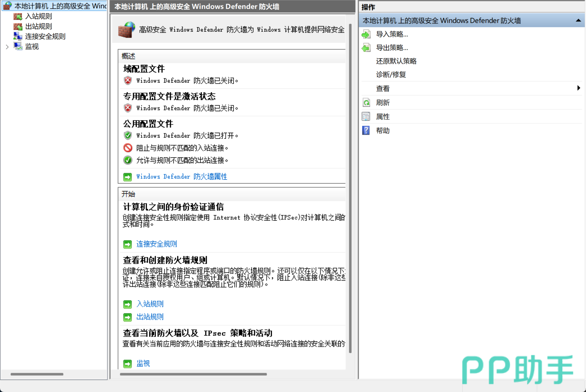Open the 连接安全规则 link in center pane
Image resolution: width=586 pixels, height=392 pixels.
point(157,244)
